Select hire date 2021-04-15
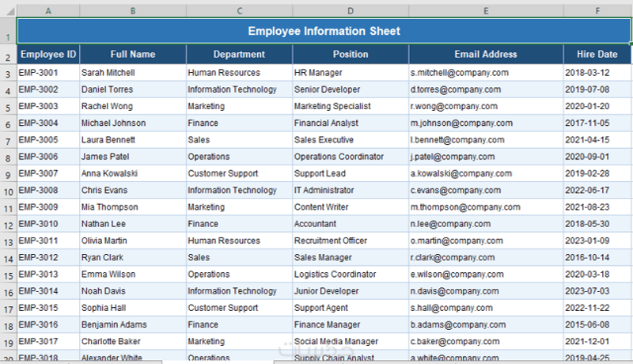Image resolution: width=633 pixels, height=364 pixels. (597, 139)
